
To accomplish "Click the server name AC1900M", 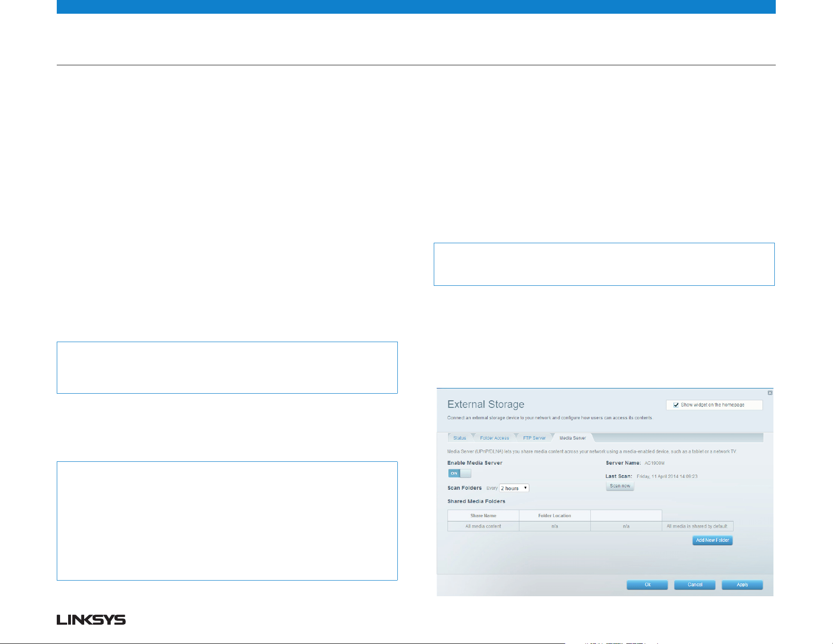I will (x=654, y=463).
